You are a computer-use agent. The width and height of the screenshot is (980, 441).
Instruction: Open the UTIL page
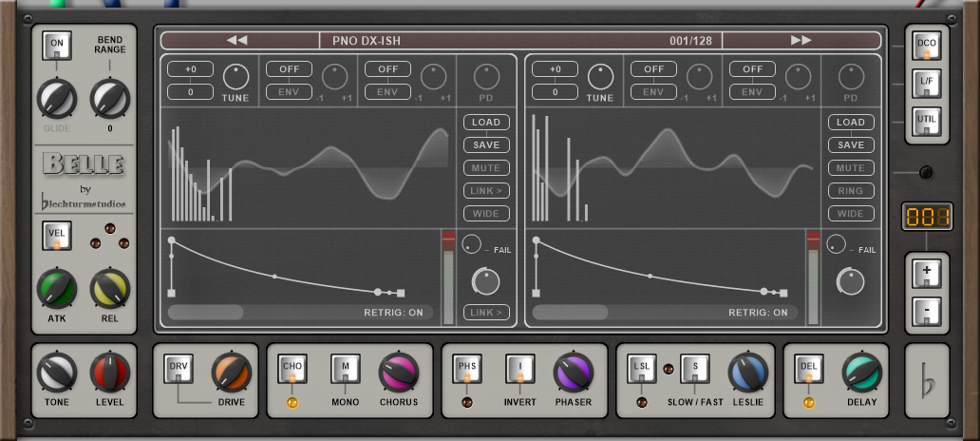pyautogui.click(x=926, y=123)
